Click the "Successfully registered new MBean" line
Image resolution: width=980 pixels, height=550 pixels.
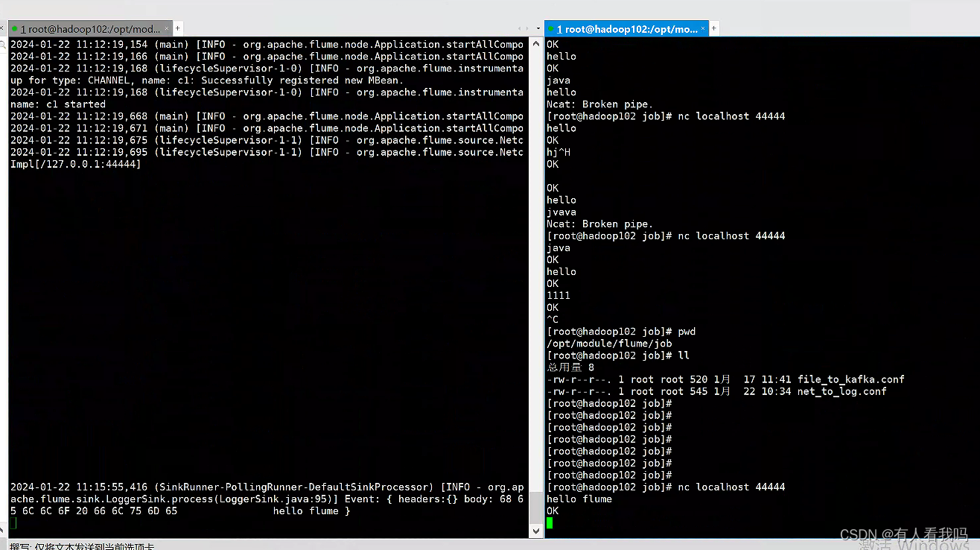click(207, 80)
